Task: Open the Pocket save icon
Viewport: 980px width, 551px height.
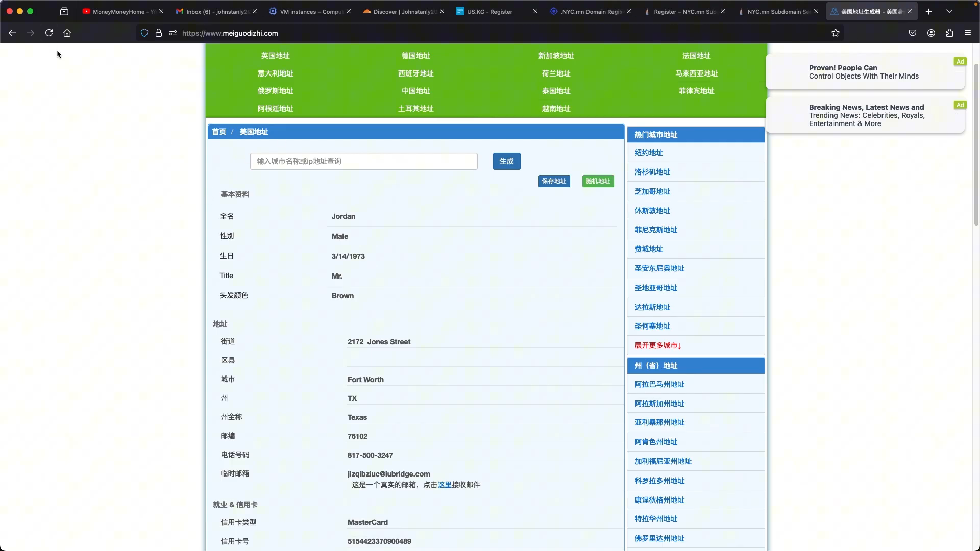Action: [x=913, y=33]
